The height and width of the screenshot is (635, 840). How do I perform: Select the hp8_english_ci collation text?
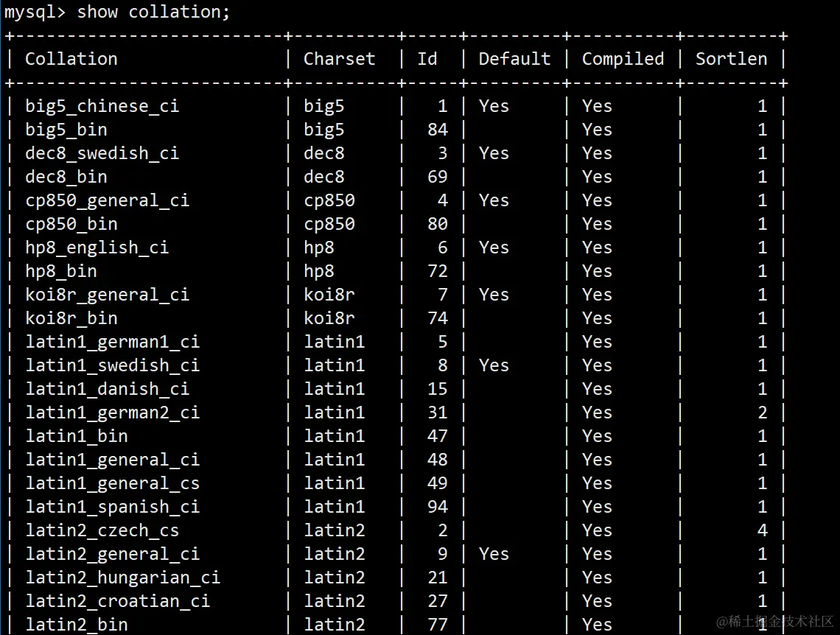point(97,248)
